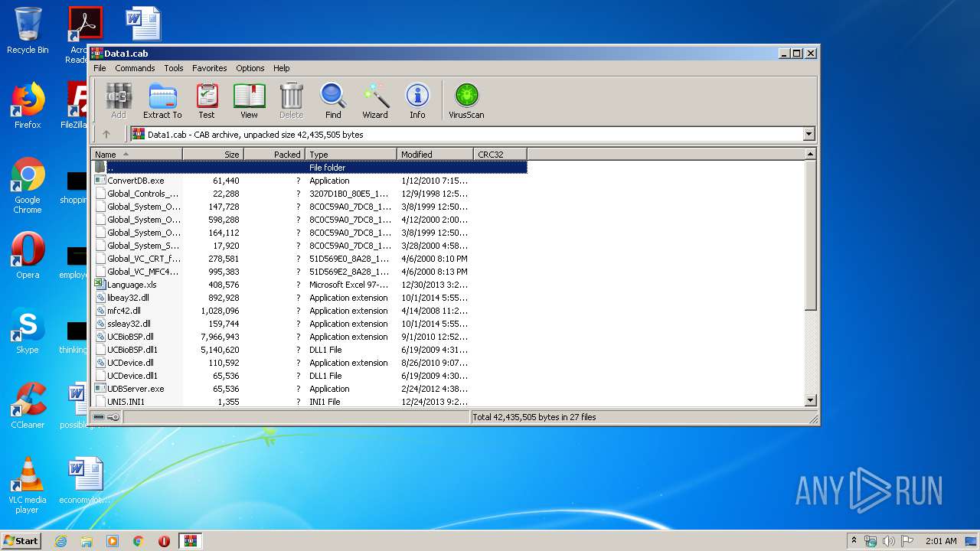Screen dimensions: 980x551
Task: Select ConvertDB.exe in file list
Action: click(x=309, y=181)
